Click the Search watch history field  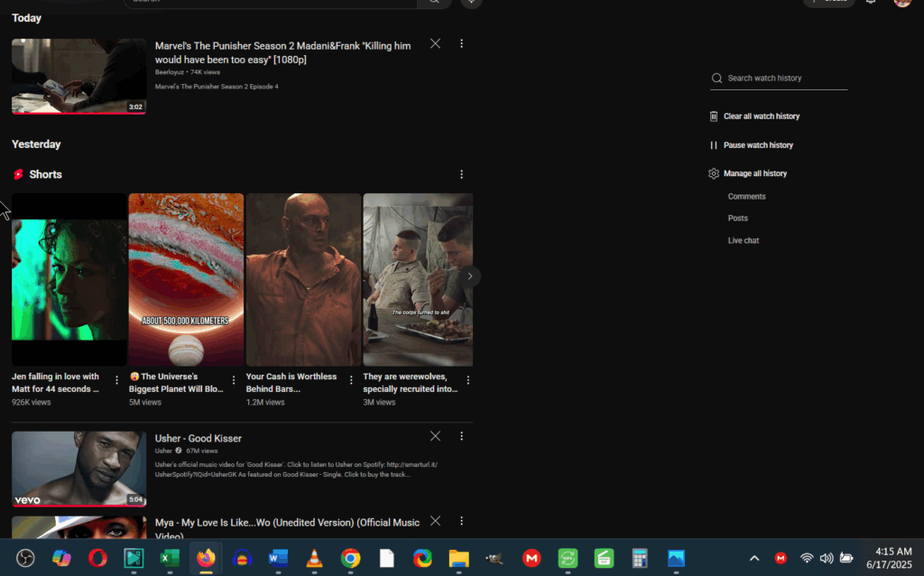[779, 78]
